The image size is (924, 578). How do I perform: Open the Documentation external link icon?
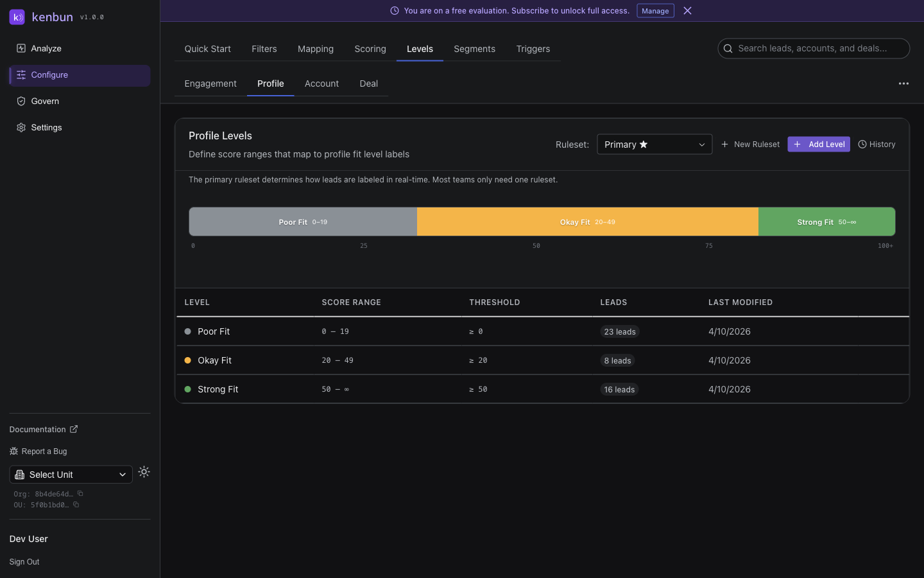[x=74, y=429]
